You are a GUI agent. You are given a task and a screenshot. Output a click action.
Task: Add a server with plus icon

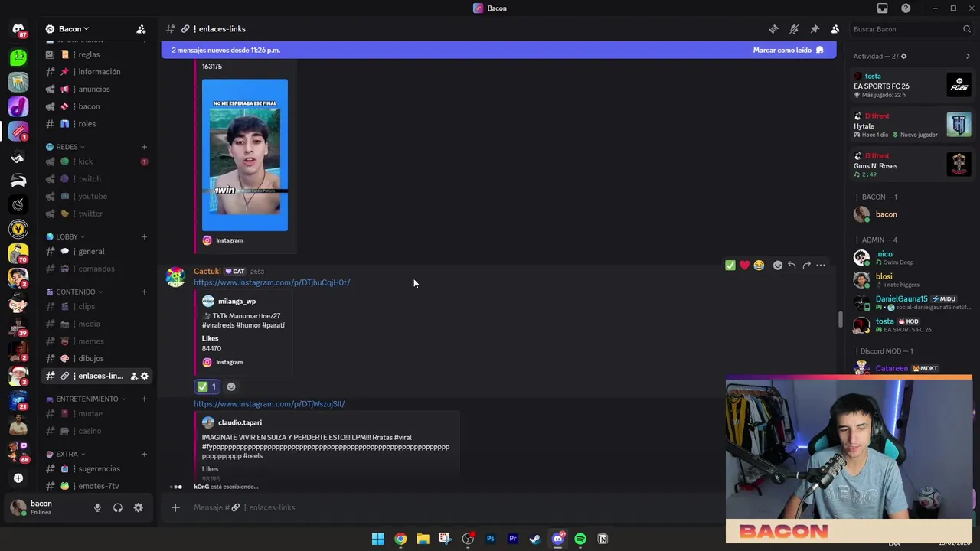[x=18, y=478]
